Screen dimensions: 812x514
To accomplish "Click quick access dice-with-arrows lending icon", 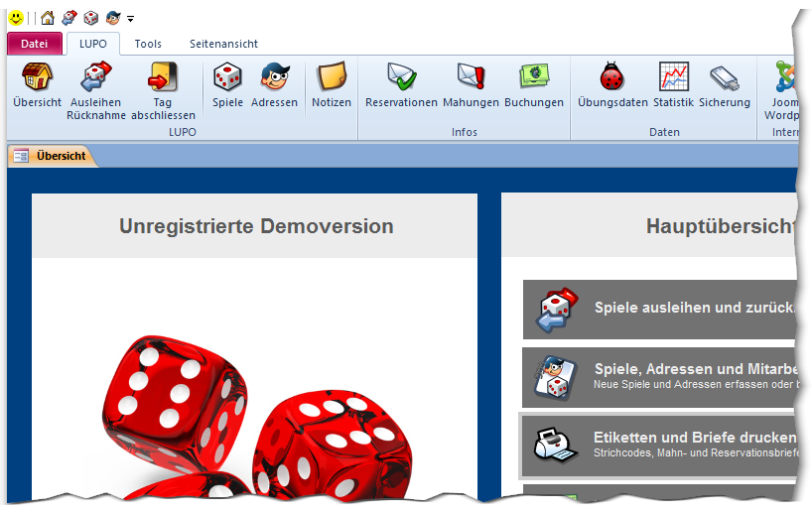I will 68,18.
